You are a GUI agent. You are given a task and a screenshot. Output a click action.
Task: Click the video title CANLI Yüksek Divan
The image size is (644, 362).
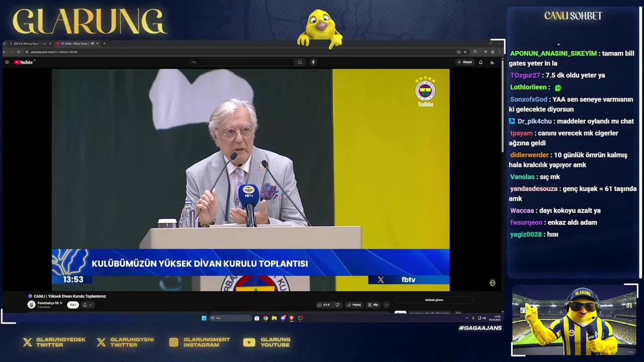(69, 296)
